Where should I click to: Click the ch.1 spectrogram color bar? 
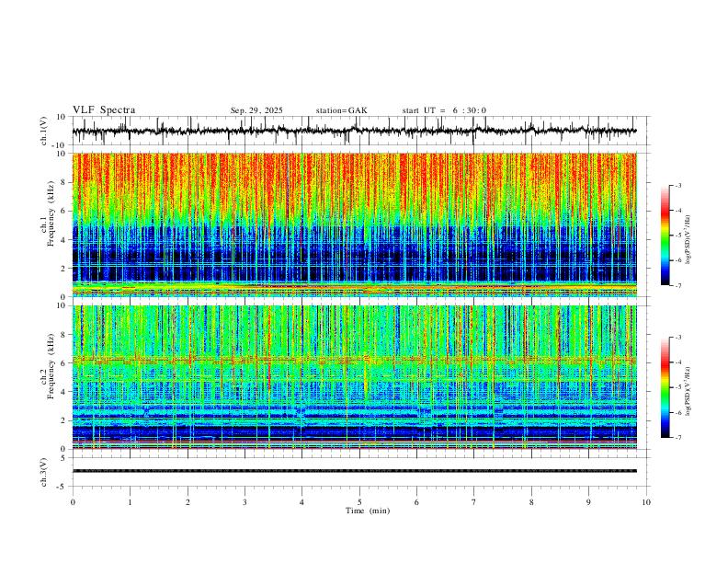pos(665,236)
